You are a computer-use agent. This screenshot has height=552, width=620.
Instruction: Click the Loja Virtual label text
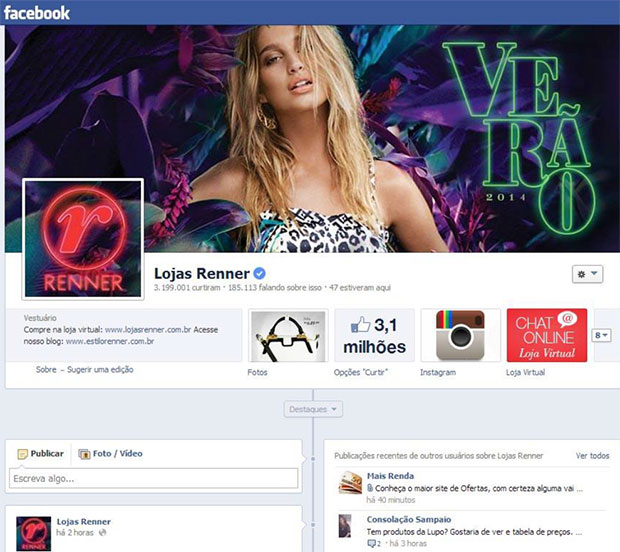(x=525, y=372)
